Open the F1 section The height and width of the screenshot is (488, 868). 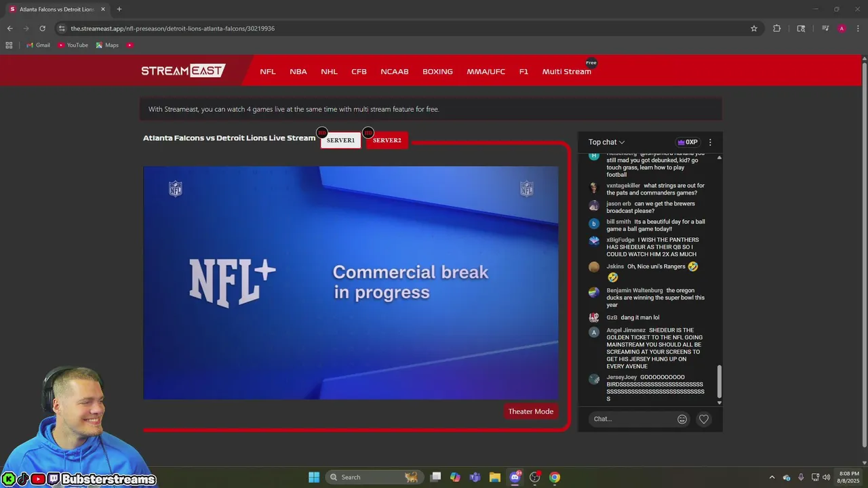point(524,71)
